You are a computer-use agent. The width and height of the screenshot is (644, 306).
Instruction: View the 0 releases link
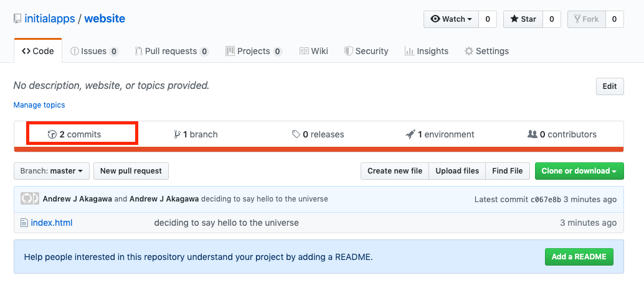[318, 134]
